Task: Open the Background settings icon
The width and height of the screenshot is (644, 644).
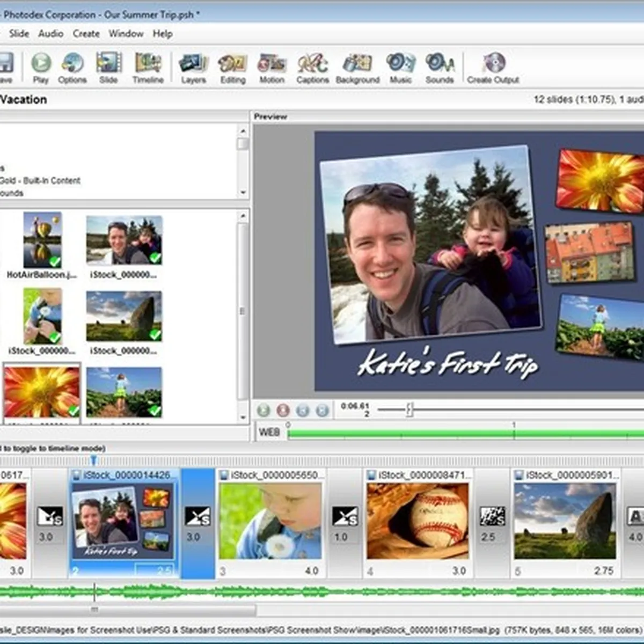Action: 357,63
